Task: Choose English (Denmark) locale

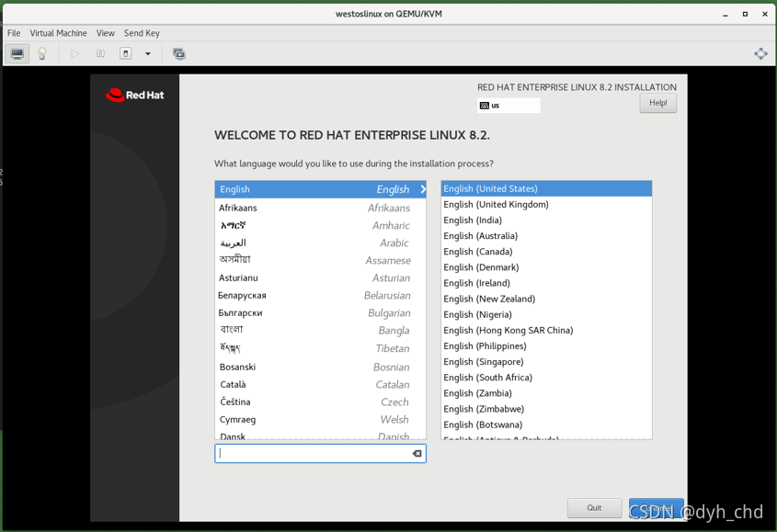Action: pyautogui.click(x=546, y=267)
